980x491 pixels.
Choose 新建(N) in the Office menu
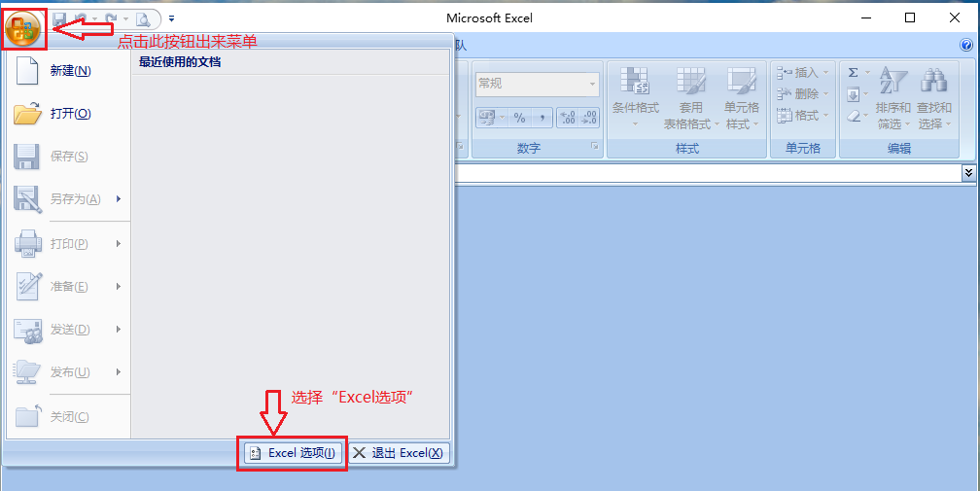coord(67,71)
